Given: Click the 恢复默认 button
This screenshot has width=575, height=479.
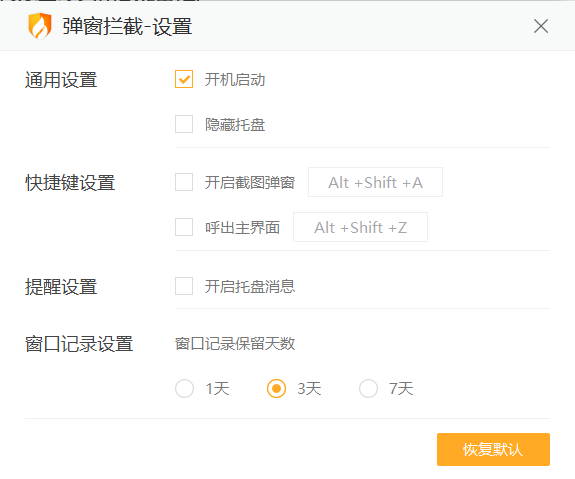Looking at the screenshot, I should 493,450.
